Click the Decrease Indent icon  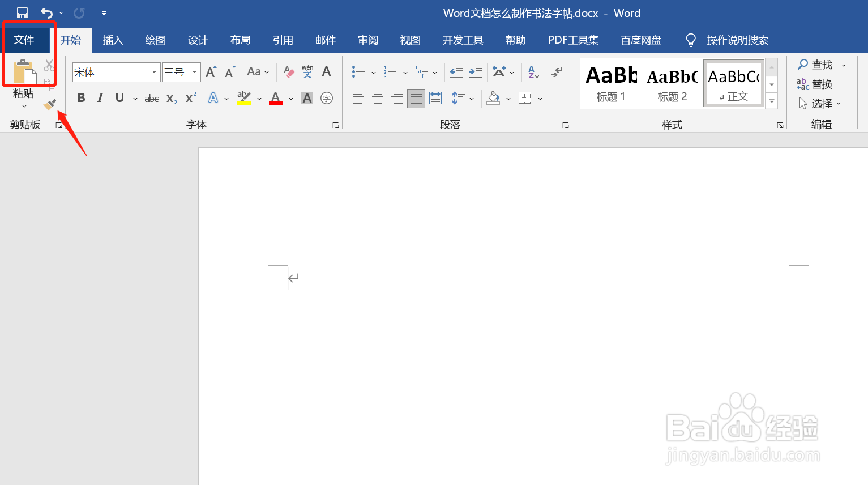456,72
